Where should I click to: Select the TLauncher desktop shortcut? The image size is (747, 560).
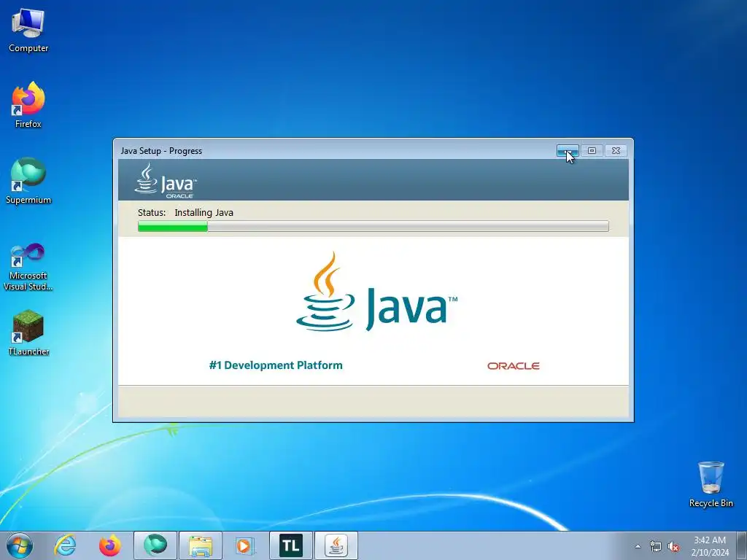pyautogui.click(x=28, y=332)
